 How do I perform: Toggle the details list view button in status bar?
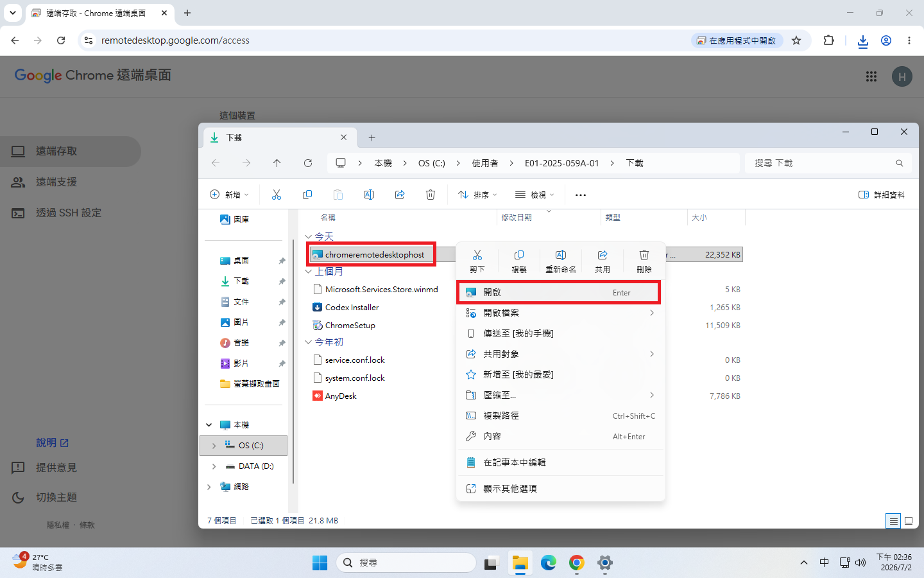(893, 521)
